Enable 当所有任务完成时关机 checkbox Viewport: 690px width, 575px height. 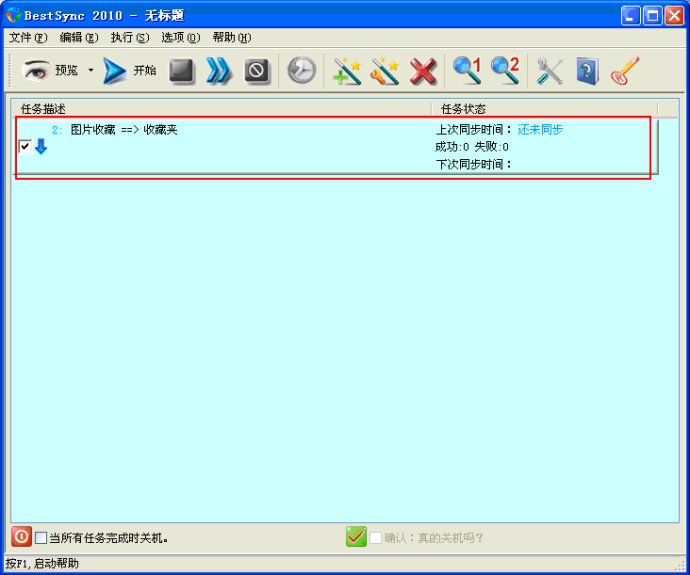41,538
